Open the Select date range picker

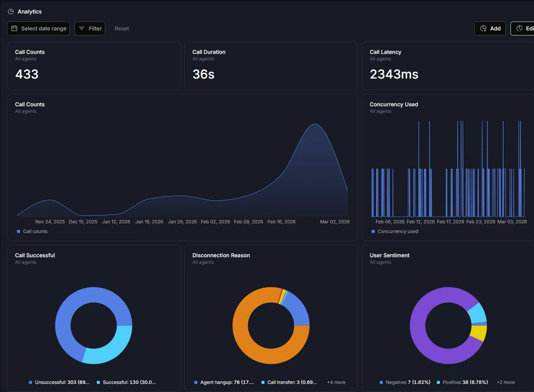coord(38,28)
